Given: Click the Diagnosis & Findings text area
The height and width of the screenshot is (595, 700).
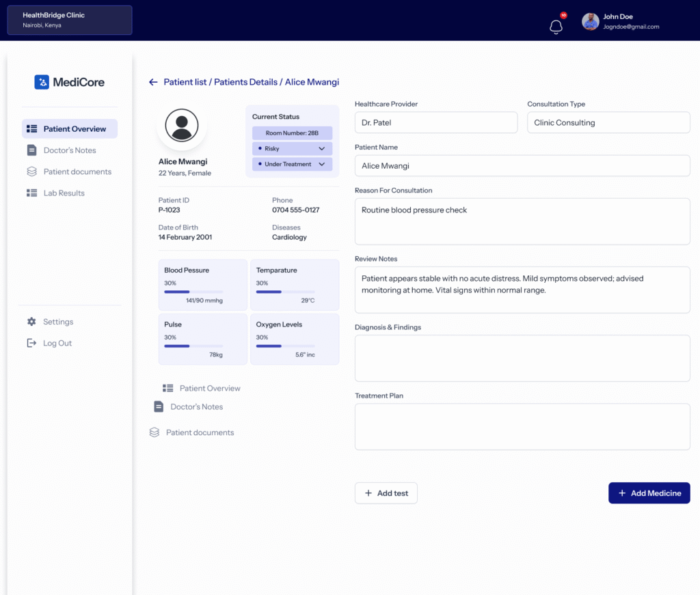Looking at the screenshot, I should coord(522,358).
